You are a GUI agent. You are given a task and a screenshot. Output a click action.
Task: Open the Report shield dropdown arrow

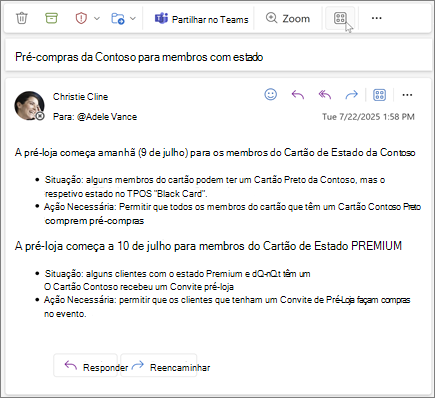[x=97, y=18]
